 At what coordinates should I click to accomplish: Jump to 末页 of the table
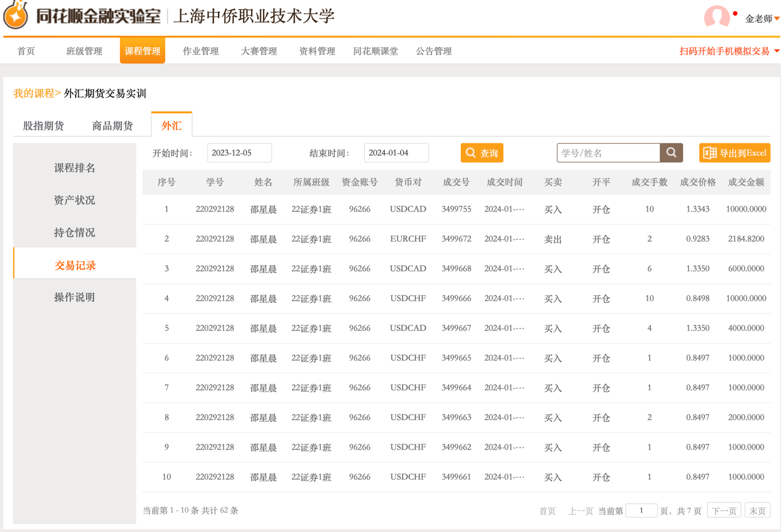coord(758,510)
